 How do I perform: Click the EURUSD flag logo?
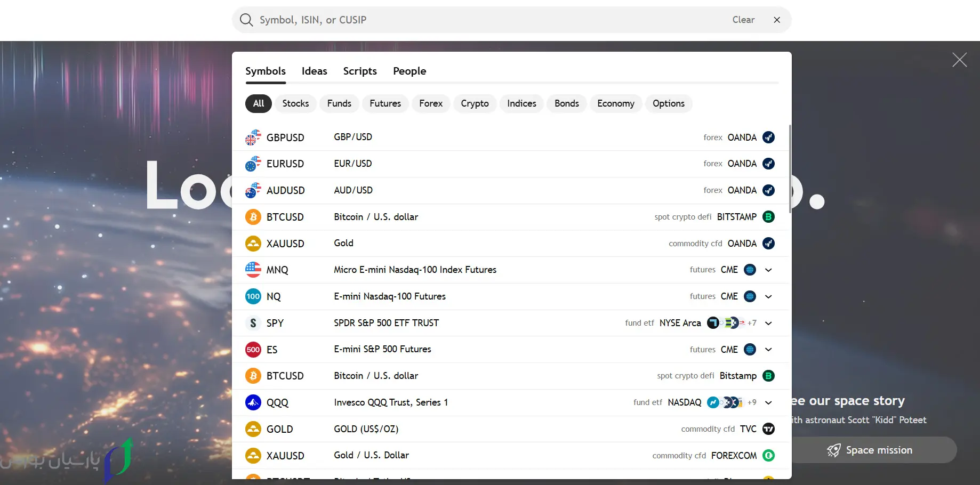tap(253, 164)
